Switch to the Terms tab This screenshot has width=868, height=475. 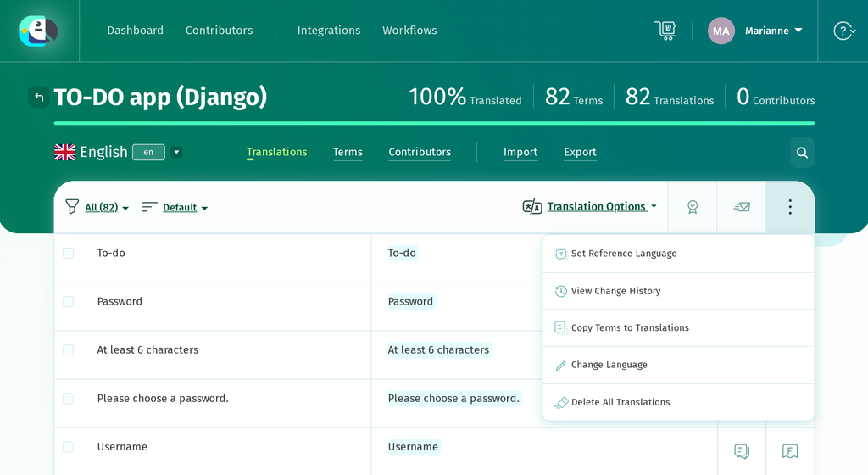pyautogui.click(x=348, y=152)
